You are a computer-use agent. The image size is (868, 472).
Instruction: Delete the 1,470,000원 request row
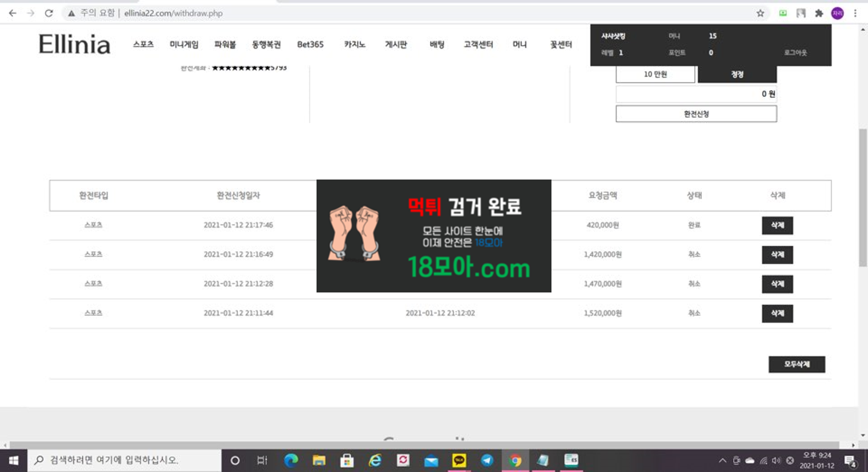[x=777, y=284]
